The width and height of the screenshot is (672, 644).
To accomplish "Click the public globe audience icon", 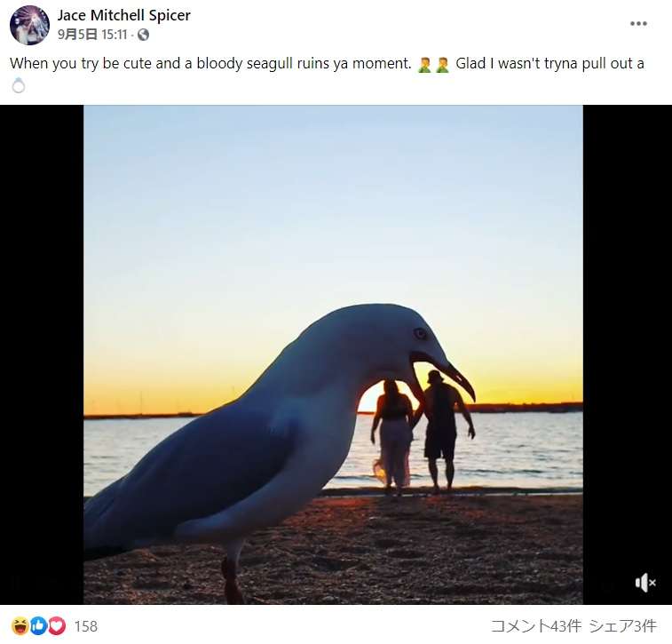I will 143,35.
